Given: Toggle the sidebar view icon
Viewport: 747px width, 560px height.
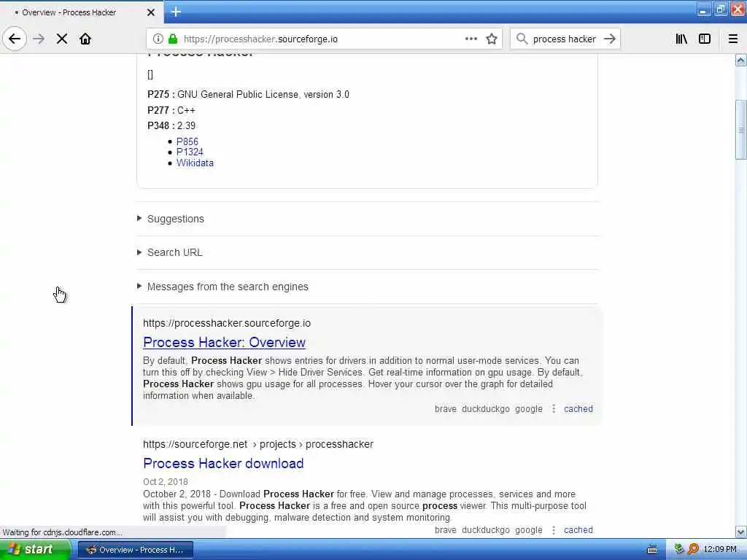Looking at the screenshot, I should coord(705,39).
